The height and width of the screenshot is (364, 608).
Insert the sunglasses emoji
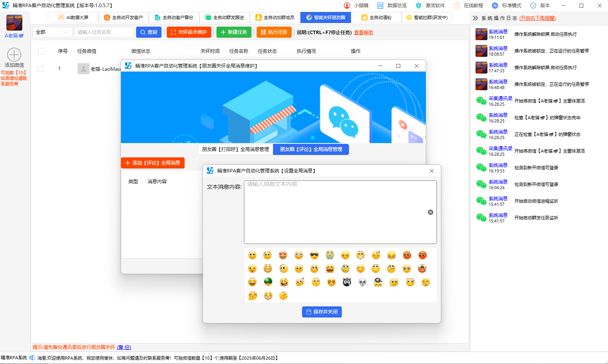pyautogui.click(x=314, y=255)
